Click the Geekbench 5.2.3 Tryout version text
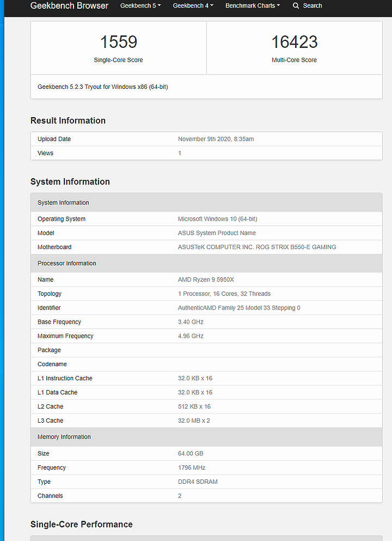The height and width of the screenshot is (541, 392). [x=103, y=87]
